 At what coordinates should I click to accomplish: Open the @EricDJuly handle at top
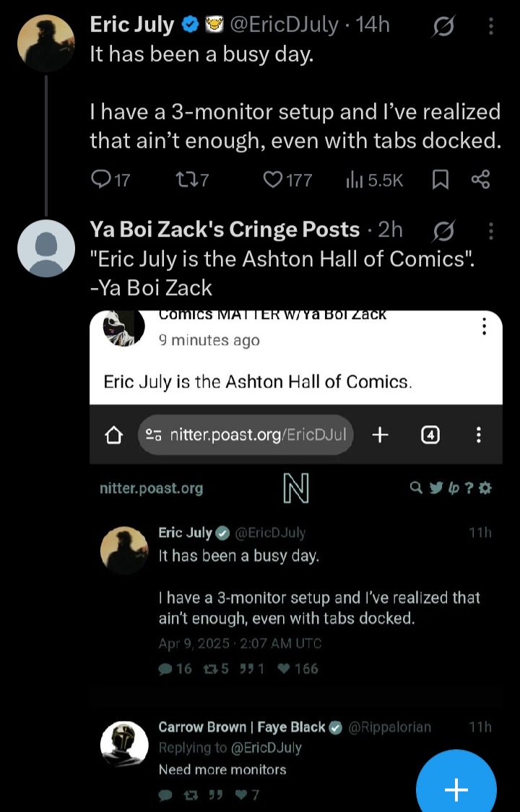point(283,25)
